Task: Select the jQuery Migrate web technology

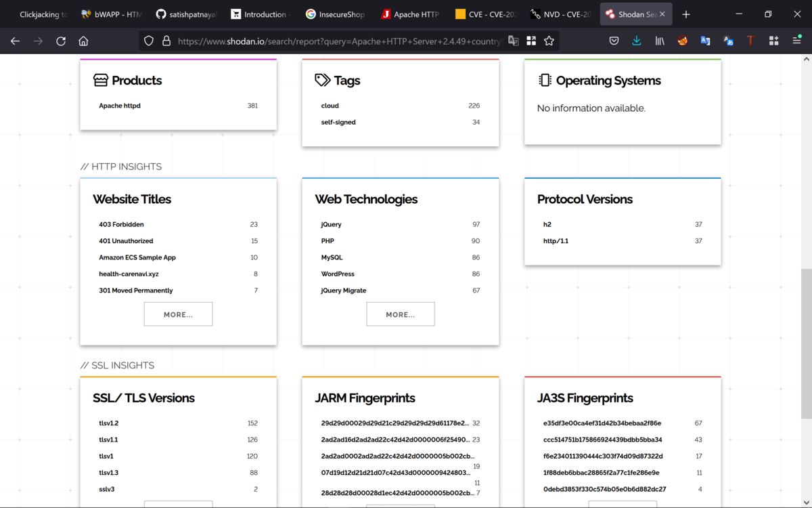Action: pyautogui.click(x=344, y=291)
